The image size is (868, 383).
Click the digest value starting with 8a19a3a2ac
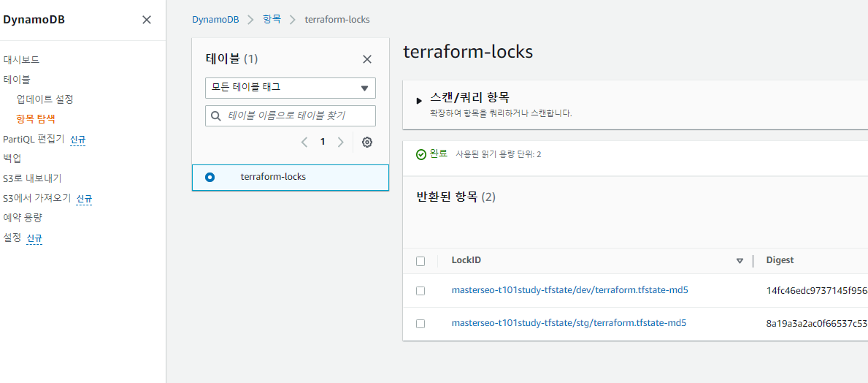[x=816, y=323]
